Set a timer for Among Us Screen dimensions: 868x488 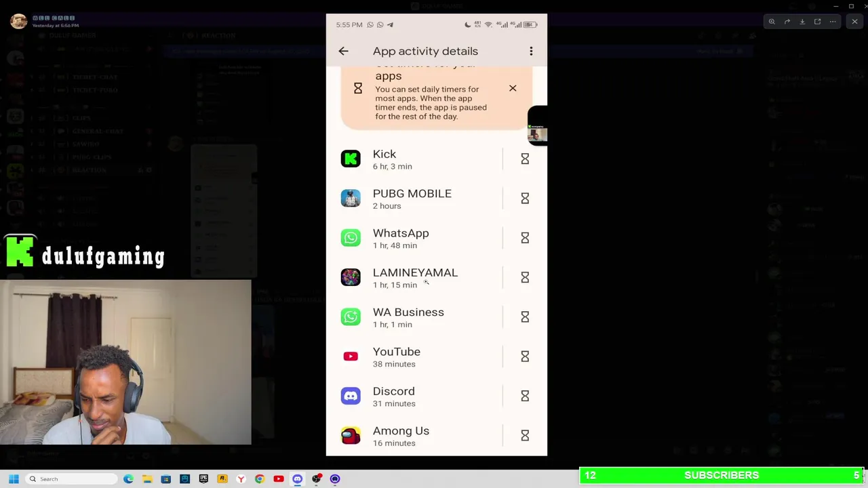525,435
